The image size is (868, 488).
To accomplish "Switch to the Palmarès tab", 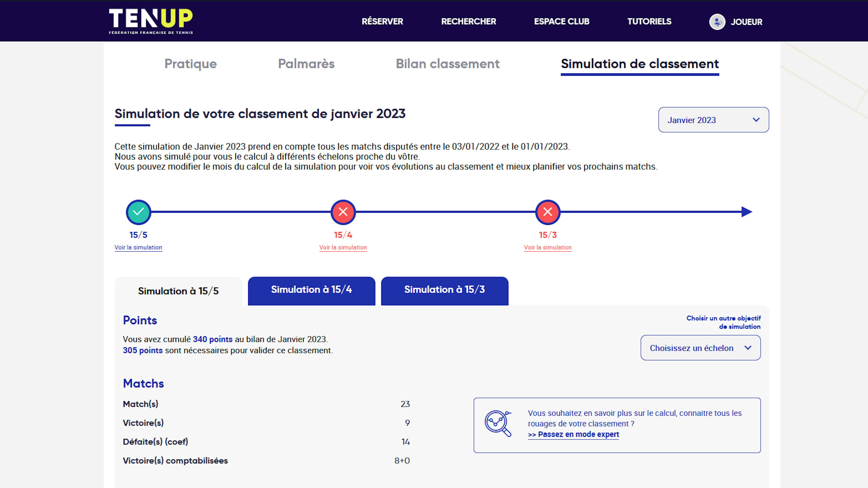I will point(306,64).
